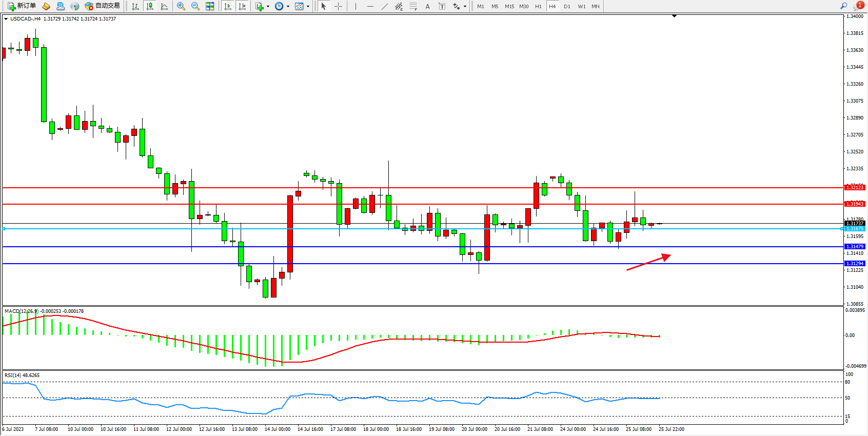Switch to the D1 timeframe

point(567,6)
